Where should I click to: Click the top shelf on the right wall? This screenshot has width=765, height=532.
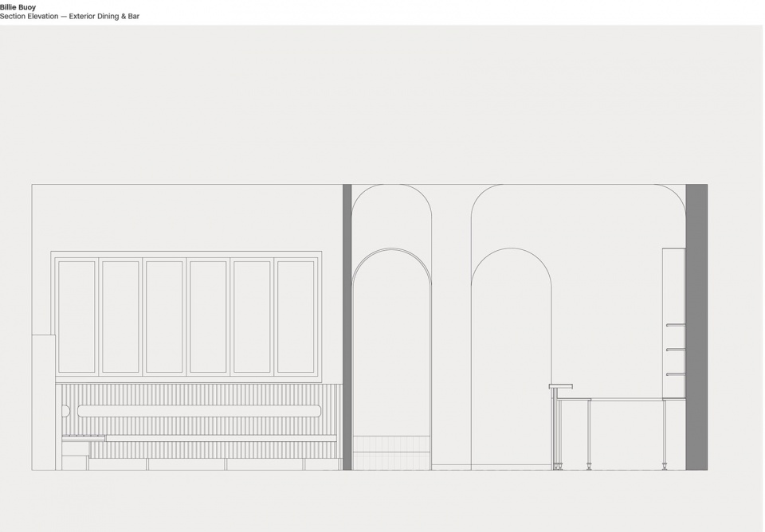click(x=675, y=325)
